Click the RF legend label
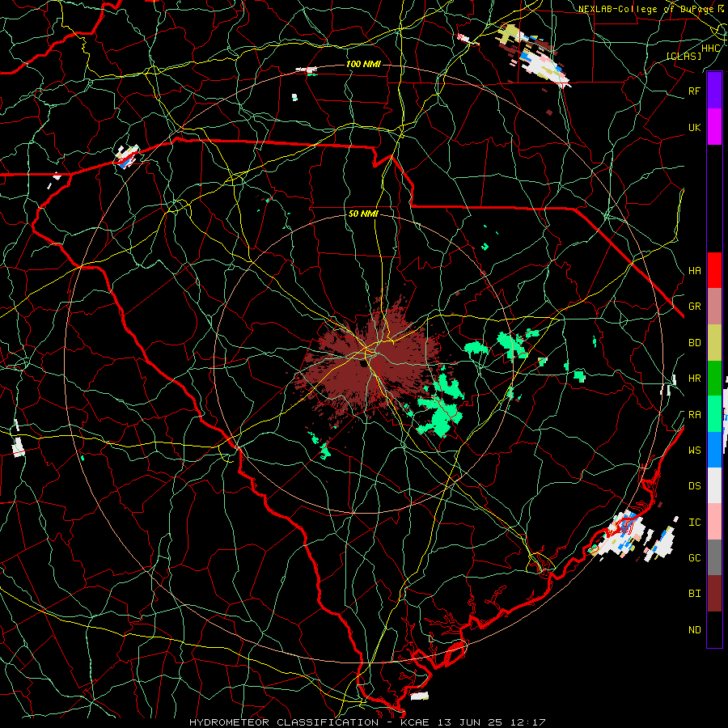The image size is (728, 728). [x=694, y=91]
